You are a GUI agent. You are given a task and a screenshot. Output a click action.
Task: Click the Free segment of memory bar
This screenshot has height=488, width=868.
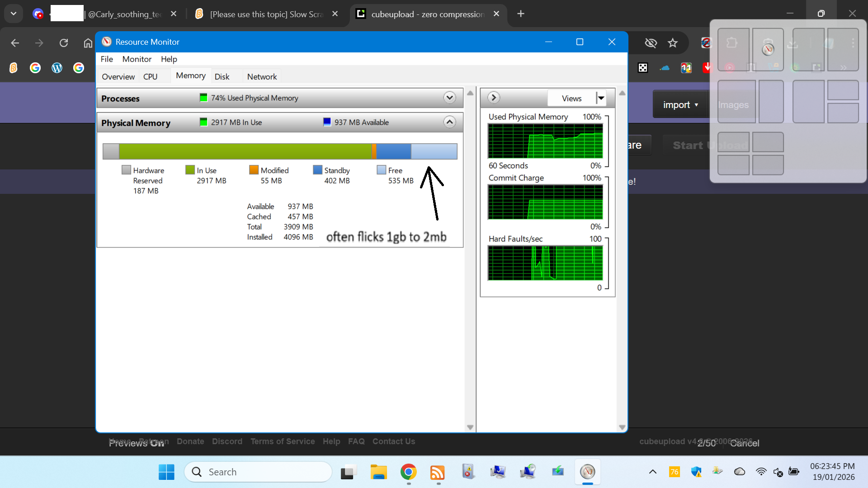pos(434,151)
